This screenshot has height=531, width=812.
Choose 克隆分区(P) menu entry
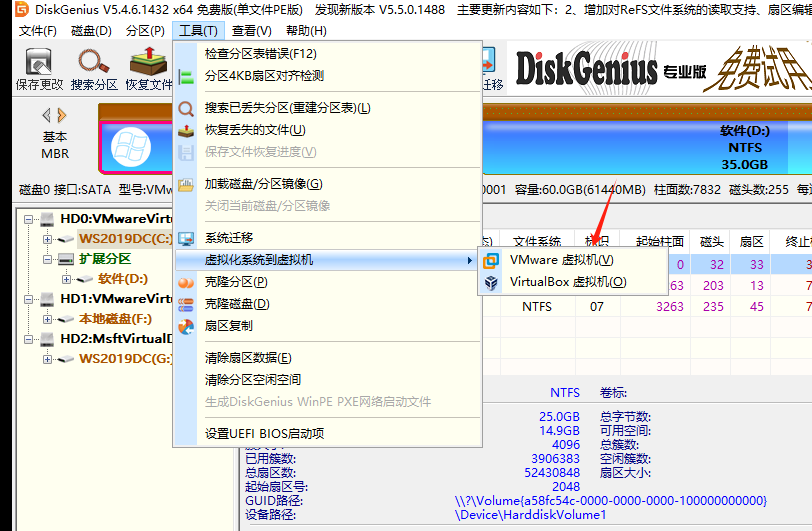pyautogui.click(x=328, y=282)
